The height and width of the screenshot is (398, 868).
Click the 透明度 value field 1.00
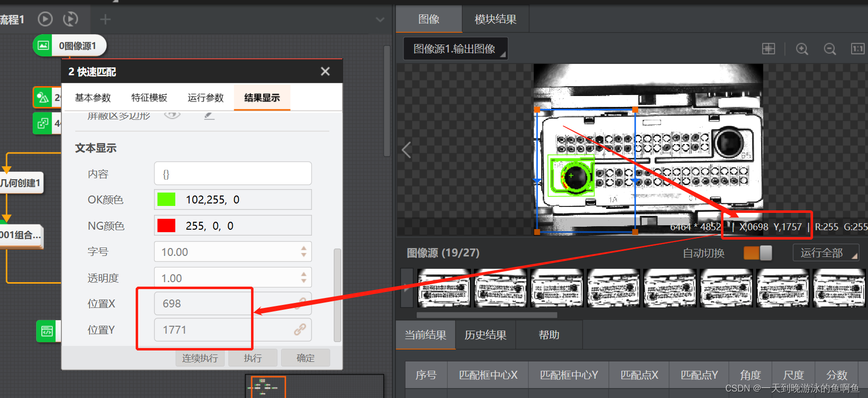pos(225,278)
